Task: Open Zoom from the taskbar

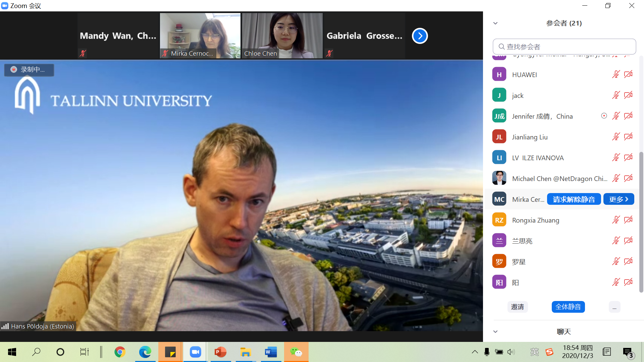Action: click(195, 352)
